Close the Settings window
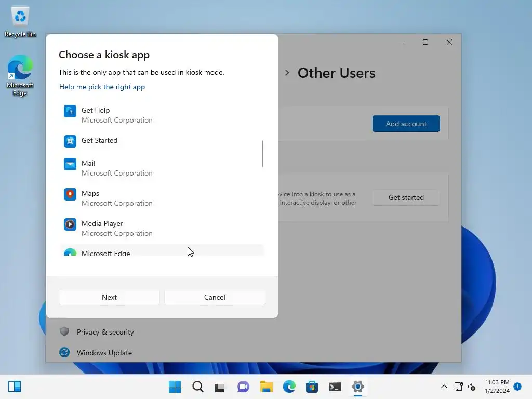Image resolution: width=532 pixels, height=399 pixels. click(449, 42)
